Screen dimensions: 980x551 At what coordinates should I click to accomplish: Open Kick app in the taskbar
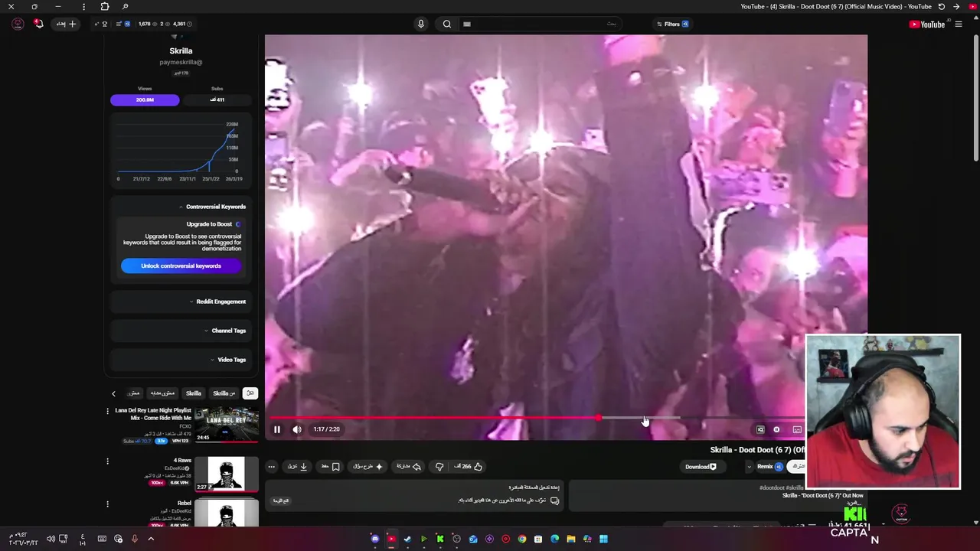click(x=440, y=539)
